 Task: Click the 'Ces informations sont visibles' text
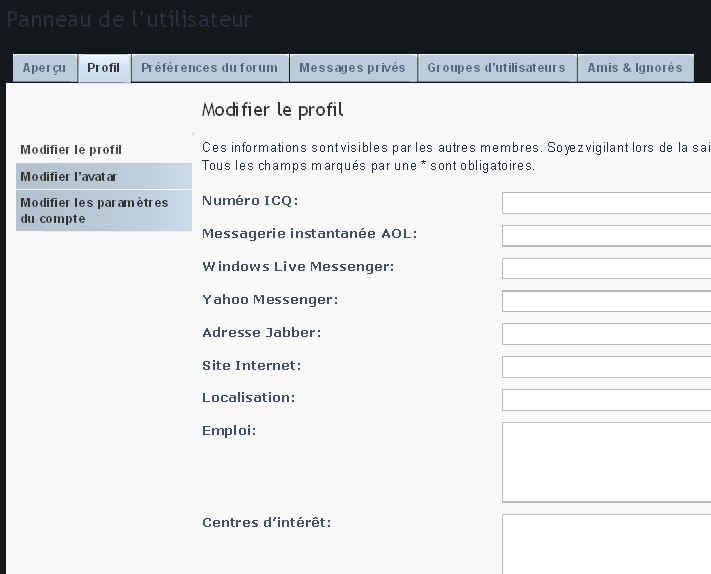coord(456,147)
